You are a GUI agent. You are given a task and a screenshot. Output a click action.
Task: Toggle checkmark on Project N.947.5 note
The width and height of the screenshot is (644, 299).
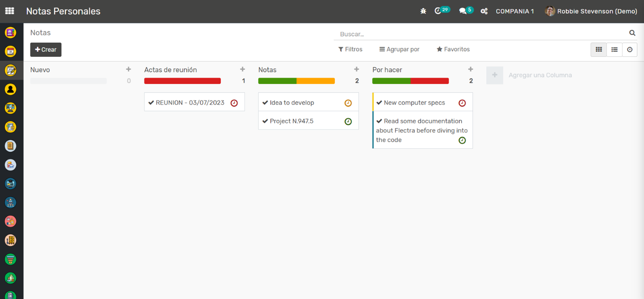265,121
